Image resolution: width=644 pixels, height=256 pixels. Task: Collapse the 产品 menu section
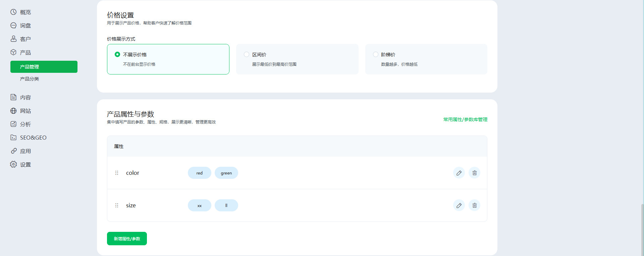click(25, 52)
